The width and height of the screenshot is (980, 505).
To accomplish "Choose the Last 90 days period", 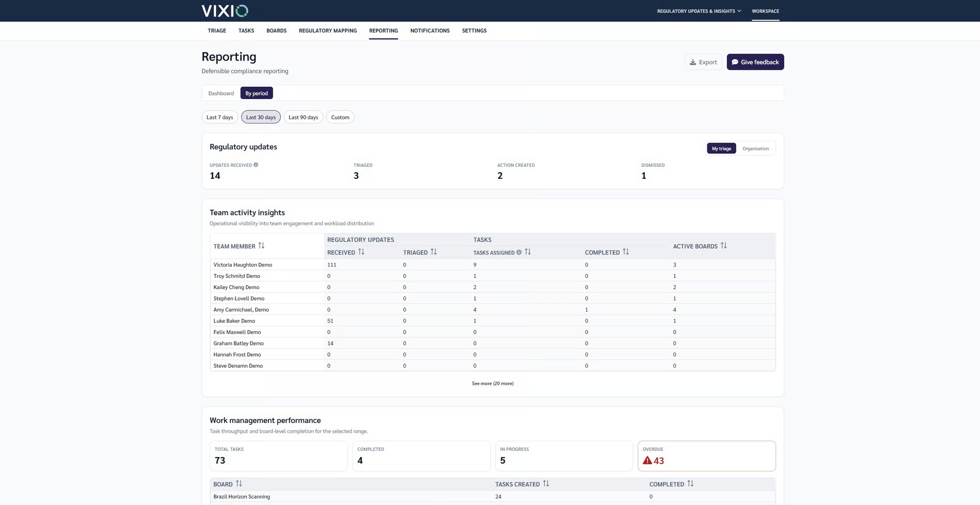I will point(303,117).
